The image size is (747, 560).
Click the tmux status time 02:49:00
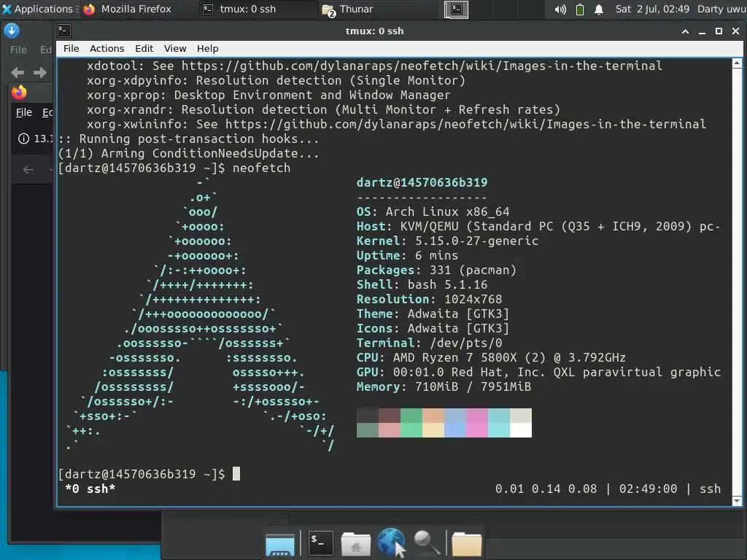tap(648, 489)
